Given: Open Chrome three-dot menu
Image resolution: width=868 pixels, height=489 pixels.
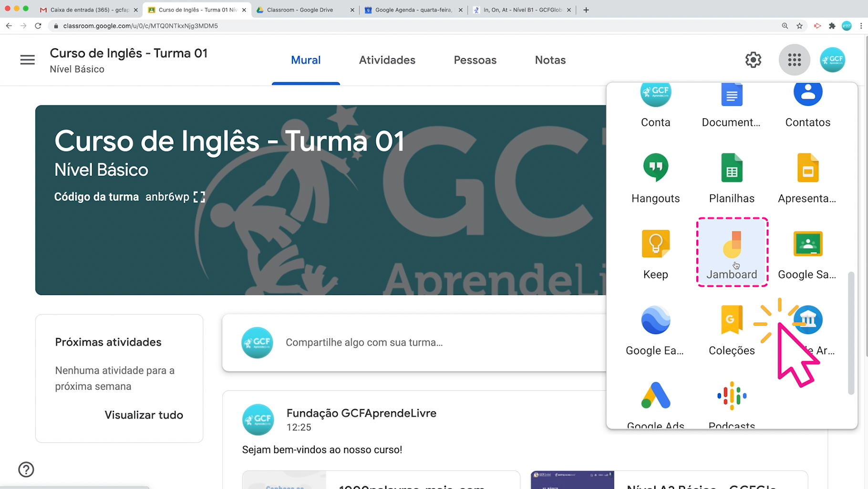Looking at the screenshot, I should pos(861,26).
